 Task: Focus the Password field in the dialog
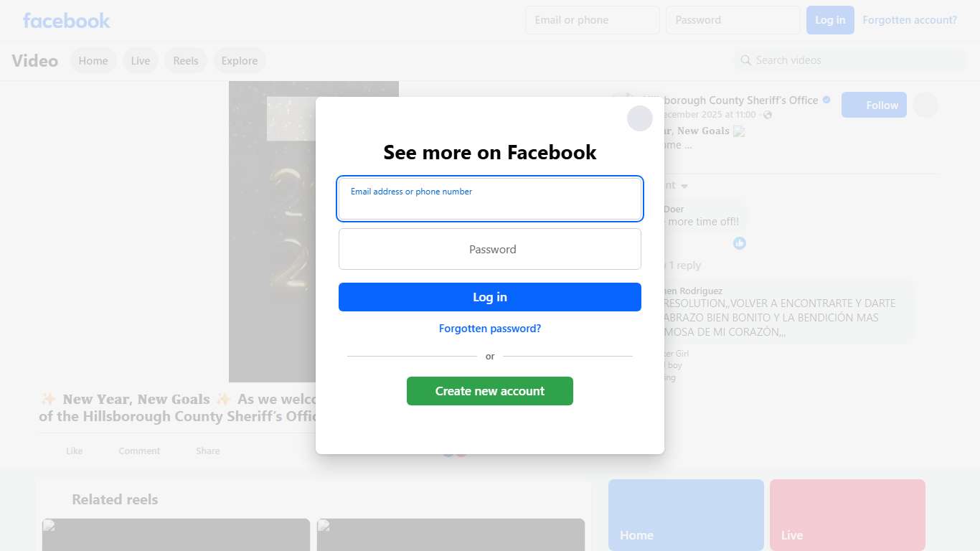click(x=490, y=249)
